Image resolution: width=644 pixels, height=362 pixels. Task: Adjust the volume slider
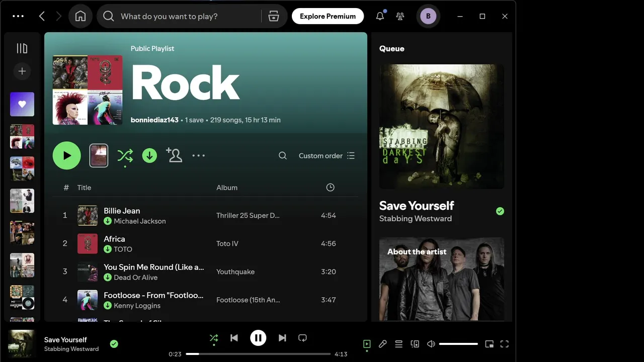458,344
